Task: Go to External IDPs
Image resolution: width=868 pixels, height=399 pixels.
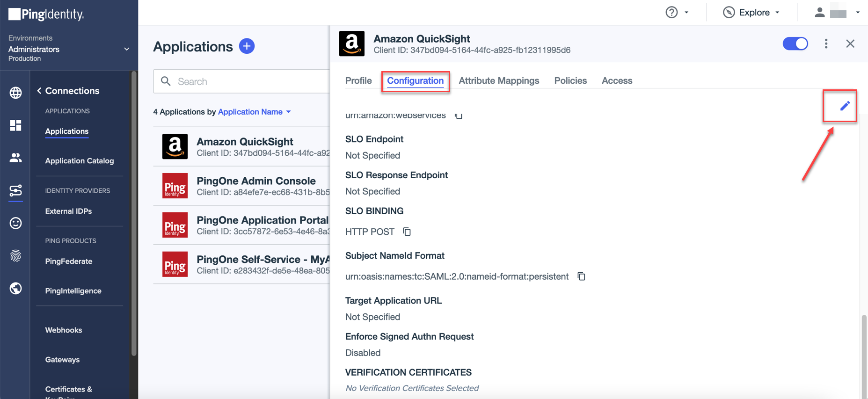Action: tap(68, 211)
